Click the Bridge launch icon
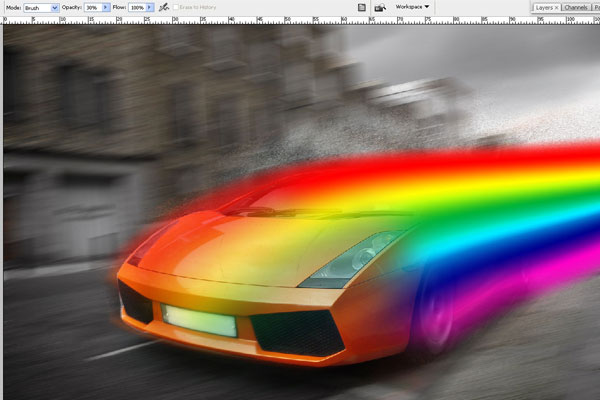The width and height of the screenshot is (600, 400). [x=380, y=7]
